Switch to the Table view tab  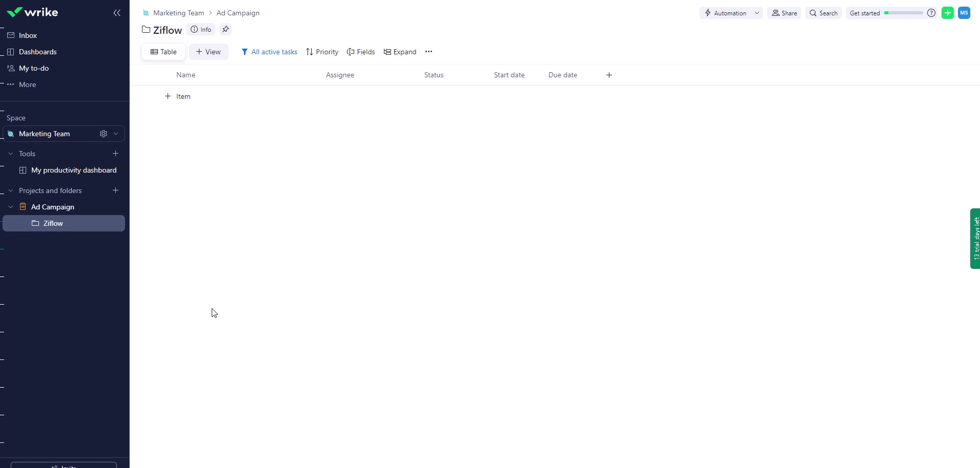[164, 52]
